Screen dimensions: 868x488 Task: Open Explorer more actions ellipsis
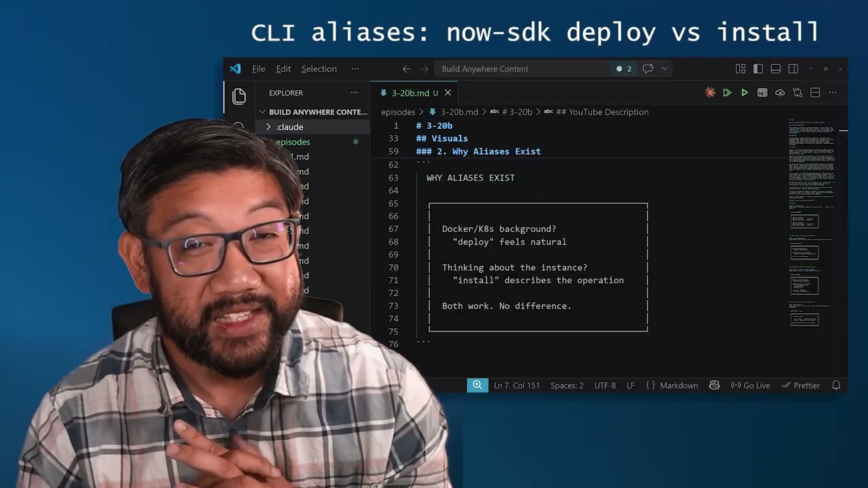pos(354,93)
